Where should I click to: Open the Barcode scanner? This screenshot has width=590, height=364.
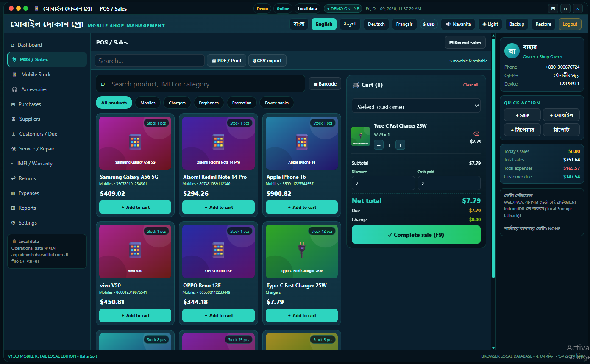325,84
